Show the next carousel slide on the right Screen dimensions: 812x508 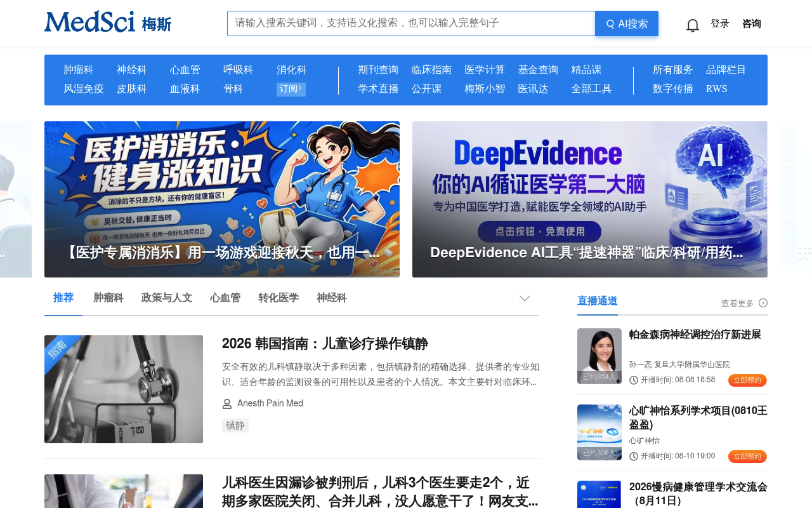(796, 199)
